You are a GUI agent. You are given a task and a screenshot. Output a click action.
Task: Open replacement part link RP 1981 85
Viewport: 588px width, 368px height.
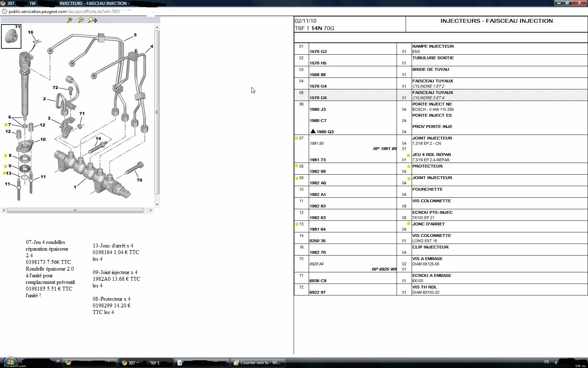384,149
